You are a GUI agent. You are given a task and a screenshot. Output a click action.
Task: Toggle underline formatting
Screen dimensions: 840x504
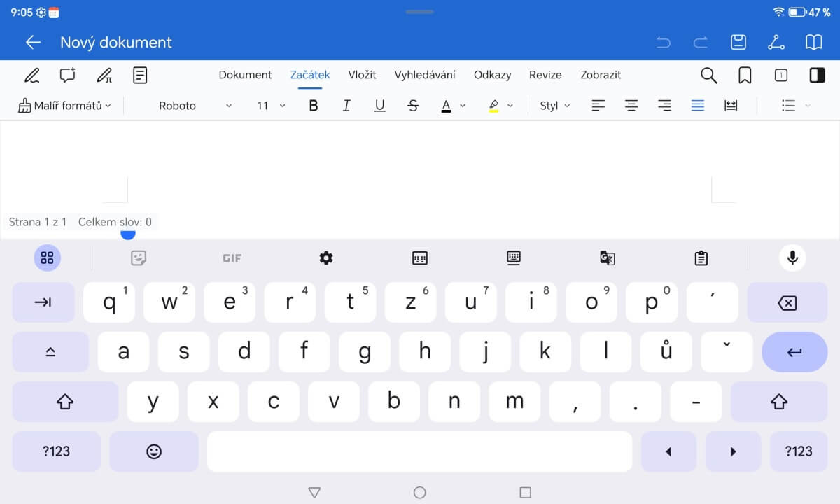click(x=379, y=106)
